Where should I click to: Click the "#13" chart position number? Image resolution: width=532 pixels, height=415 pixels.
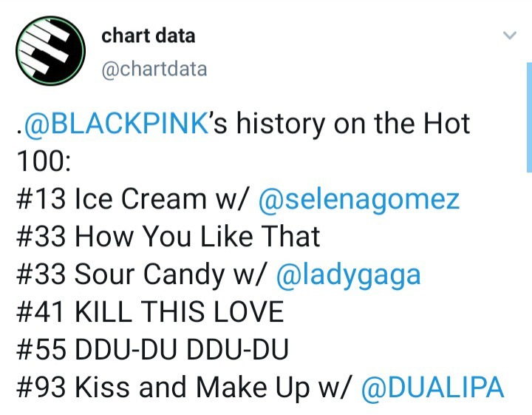tap(41, 200)
